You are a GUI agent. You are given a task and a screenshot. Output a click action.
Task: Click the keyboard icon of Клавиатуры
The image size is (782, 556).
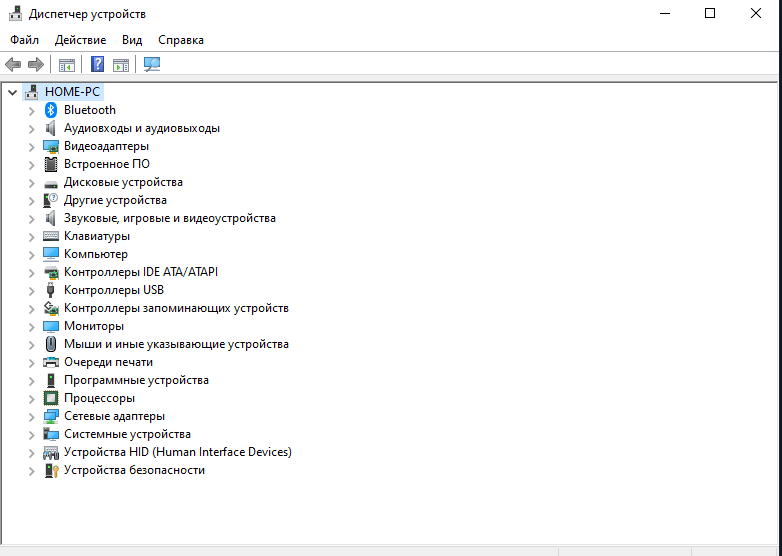(x=51, y=236)
